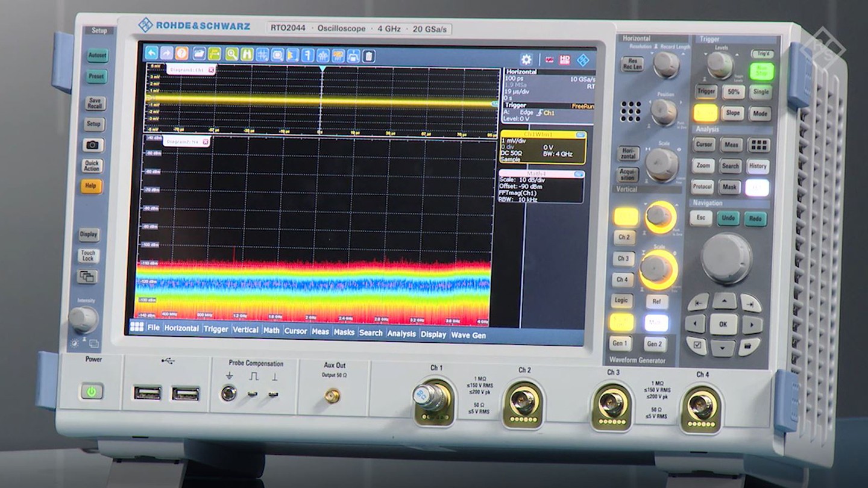Push the OK key on navigation pad
Screen dimensions: 868x488
pyautogui.click(x=723, y=324)
